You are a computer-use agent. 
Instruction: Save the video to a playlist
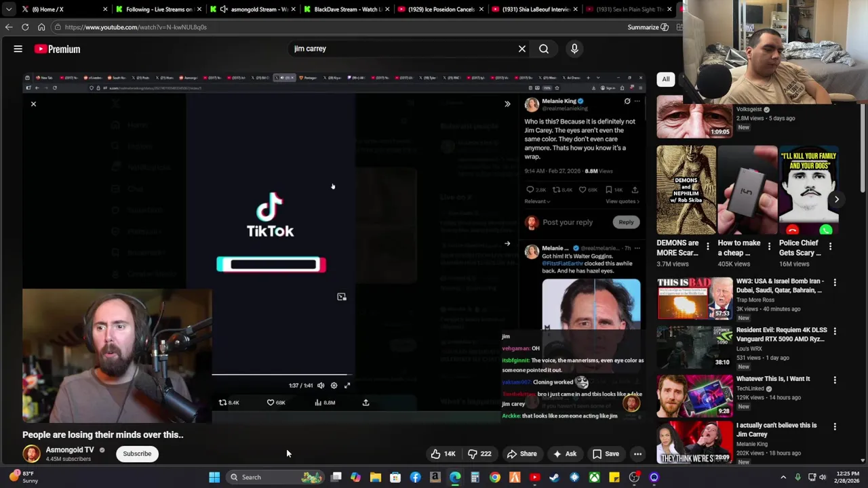(x=606, y=454)
